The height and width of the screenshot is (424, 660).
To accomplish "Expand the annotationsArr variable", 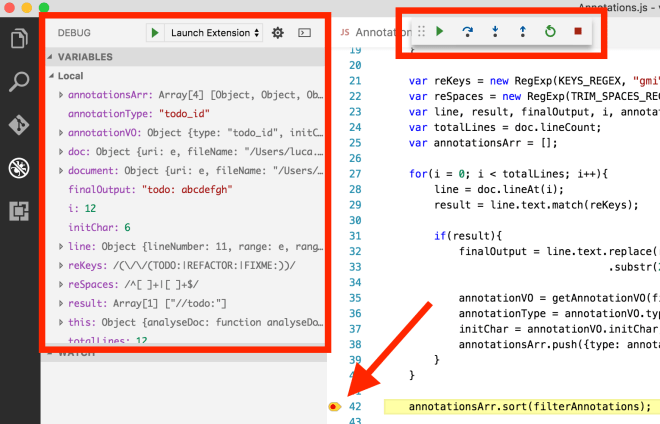I will [61, 95].
